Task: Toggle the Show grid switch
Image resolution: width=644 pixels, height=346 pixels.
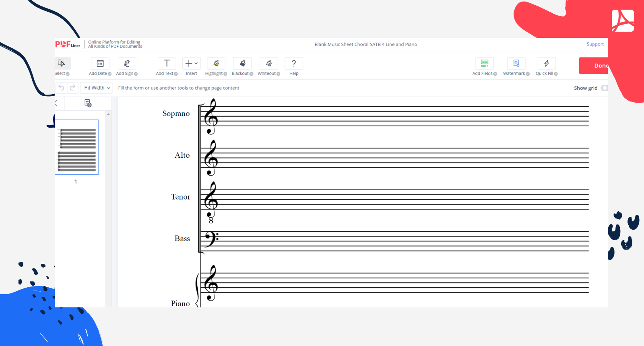Action: pos(604,88)
